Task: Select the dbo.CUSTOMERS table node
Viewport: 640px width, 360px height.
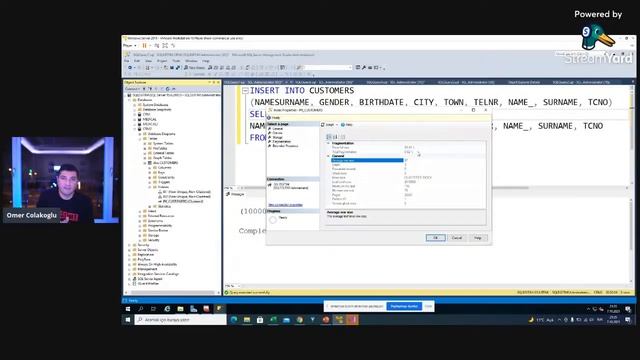Action: 165,163
